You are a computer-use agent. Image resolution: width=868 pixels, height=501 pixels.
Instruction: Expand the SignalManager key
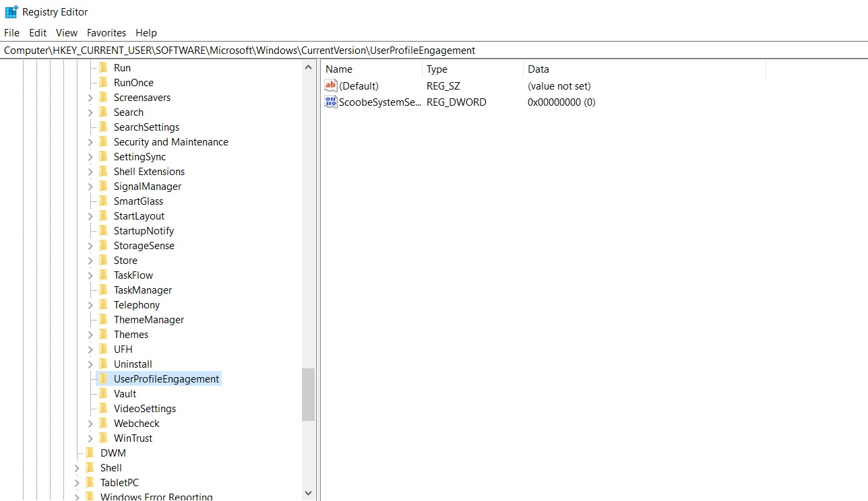point(90,187)
